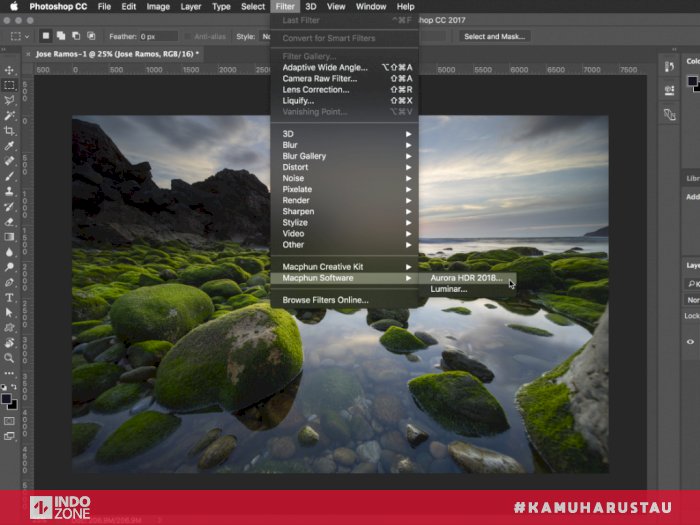Select the History Brush tool
Viewport: 700px width, 525px height.
click(9, 207)
